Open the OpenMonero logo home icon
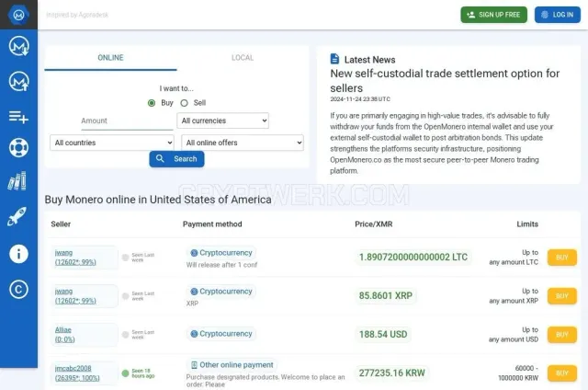588x390 pixels. pos(18,15)
